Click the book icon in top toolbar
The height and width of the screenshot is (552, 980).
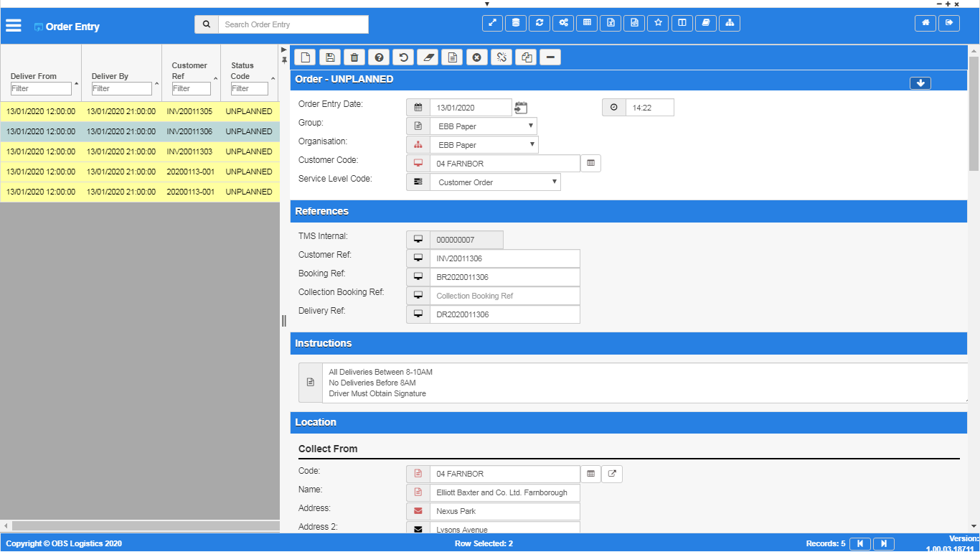[705, 23]
